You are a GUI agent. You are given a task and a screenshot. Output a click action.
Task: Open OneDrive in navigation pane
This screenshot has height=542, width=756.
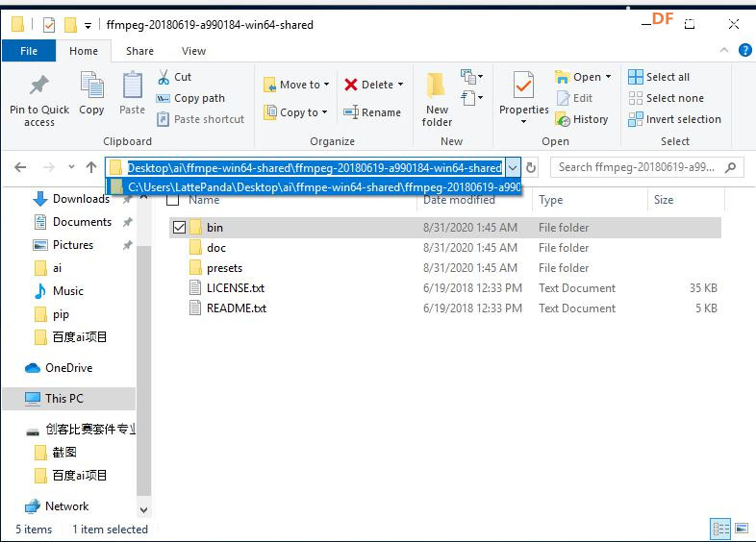[68, 368]
